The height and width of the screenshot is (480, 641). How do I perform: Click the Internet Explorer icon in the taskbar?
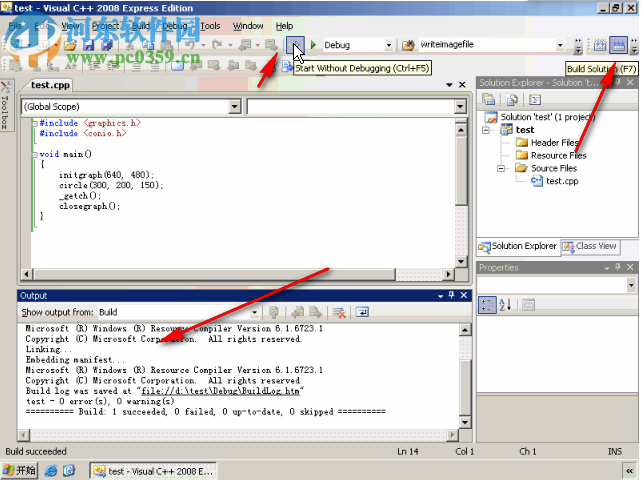click(51, 471)
